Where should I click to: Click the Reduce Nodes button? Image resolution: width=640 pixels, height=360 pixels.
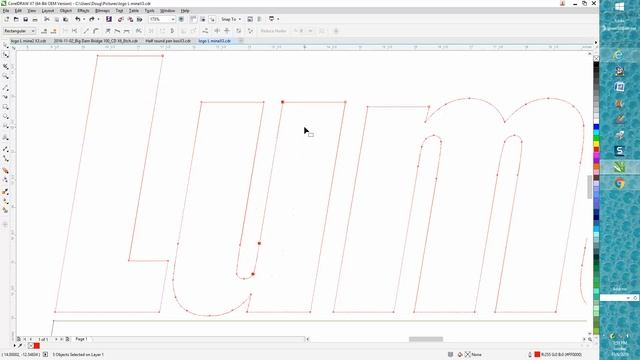[273, 31]
